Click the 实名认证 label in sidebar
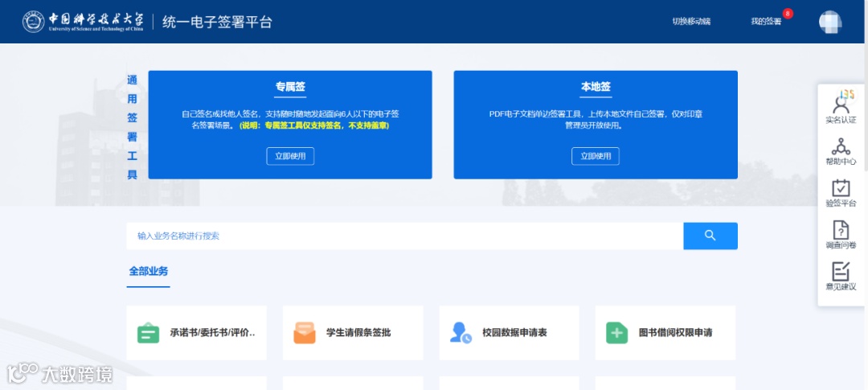The width and height of the screenshot is (868, 390). coord(841,120)
